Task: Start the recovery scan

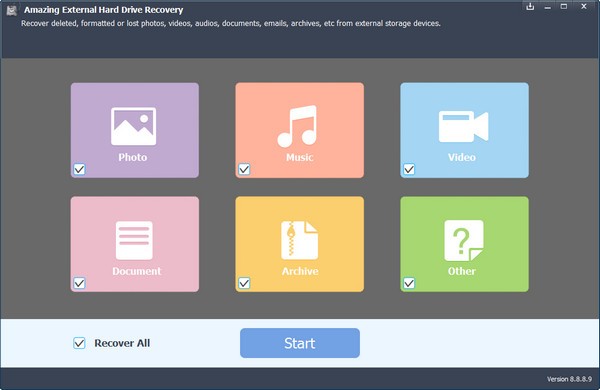Action: coord(300,343)
